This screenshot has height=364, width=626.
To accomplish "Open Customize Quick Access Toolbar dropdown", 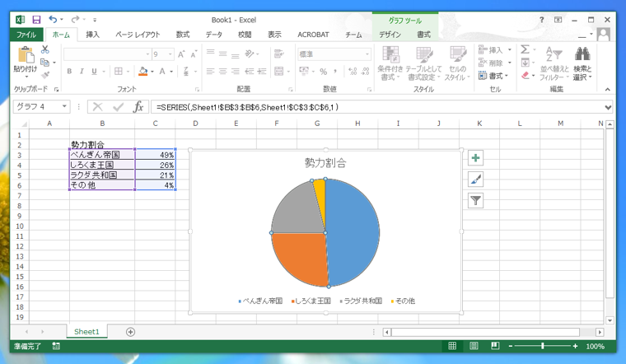I will pyautogui.click(x=95, y=20).
